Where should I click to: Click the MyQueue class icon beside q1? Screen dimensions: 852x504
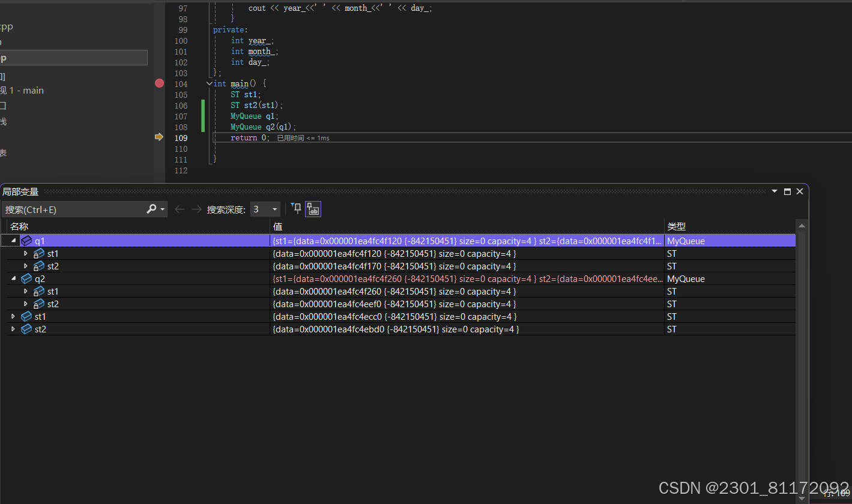[x=26, y=241]
